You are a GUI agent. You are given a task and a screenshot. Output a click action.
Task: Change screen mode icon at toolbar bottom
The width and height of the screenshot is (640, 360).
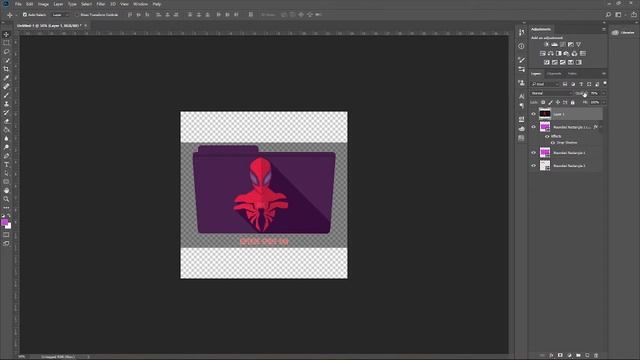[6, 243]
